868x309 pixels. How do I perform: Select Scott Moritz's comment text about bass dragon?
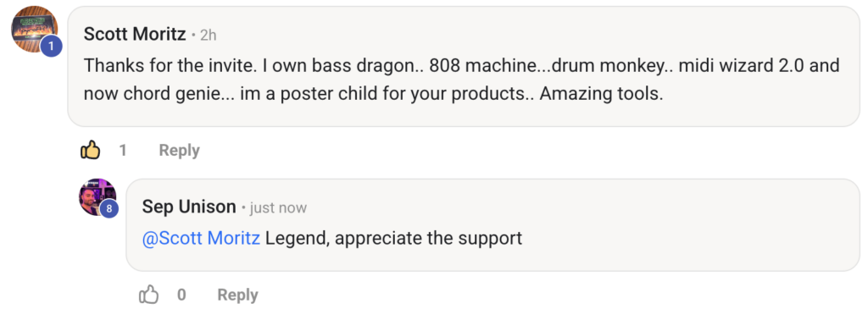(462, 80)
